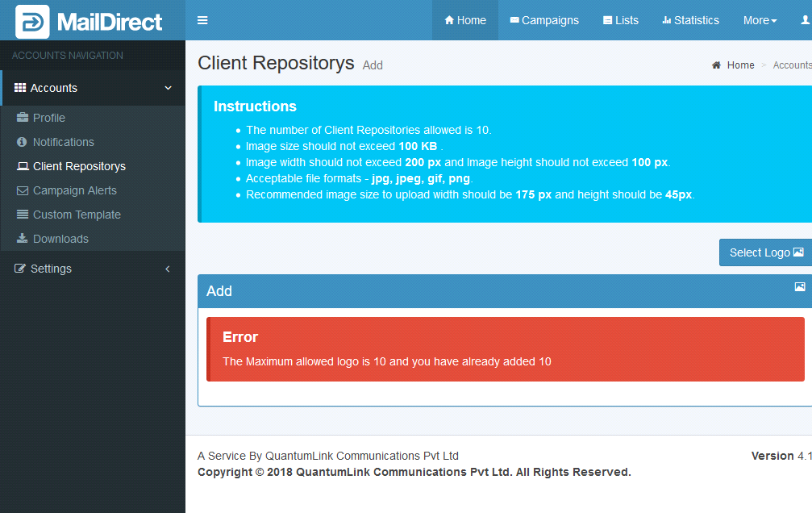
Task: Open the More dropdown menu
Action: (760, 20)
